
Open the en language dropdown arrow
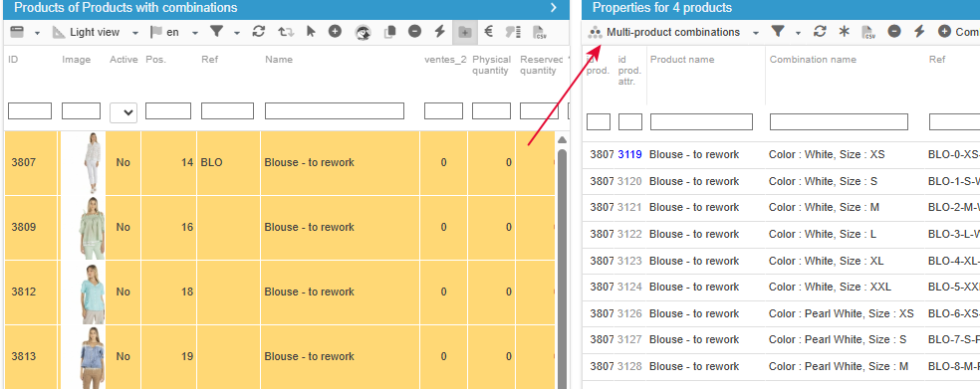click(195, 33)
